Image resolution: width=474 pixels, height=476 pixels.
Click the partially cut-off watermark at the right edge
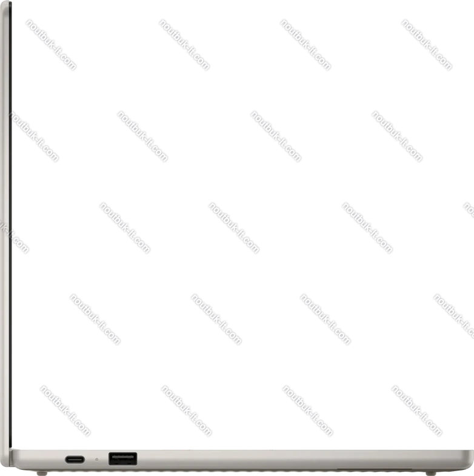click(469, 210)
